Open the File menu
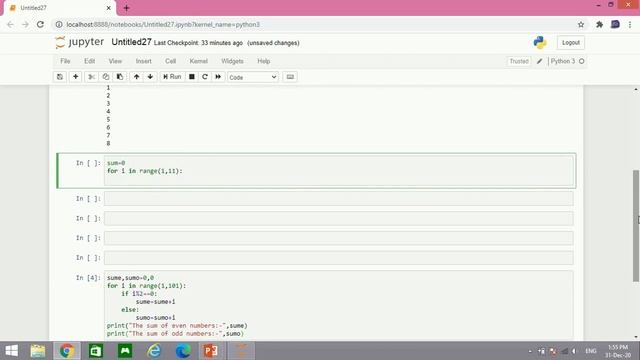This screenshot has width=640, height=360. pos(65,61)
